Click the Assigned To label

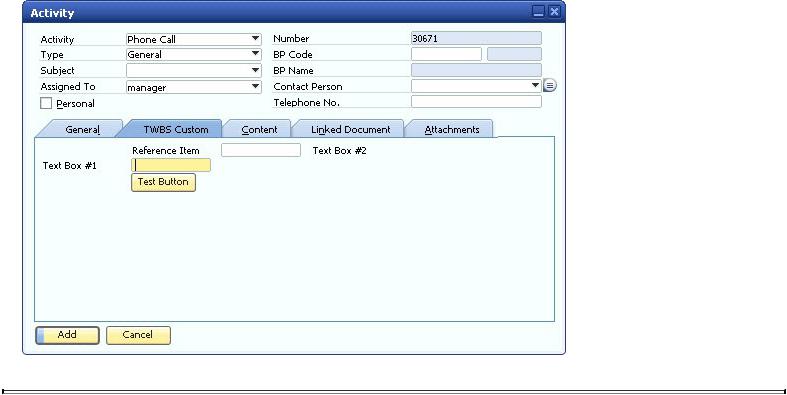click(68, 86)
